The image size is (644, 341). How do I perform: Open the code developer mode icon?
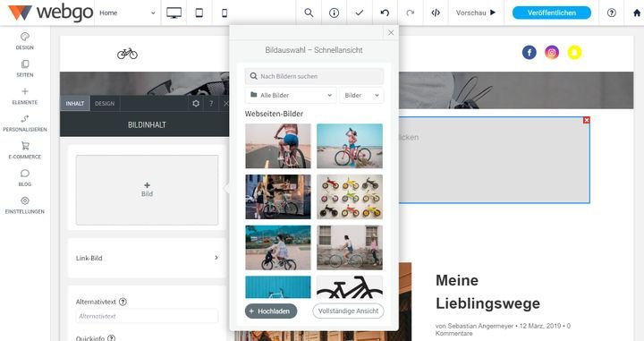coord(436,13)
